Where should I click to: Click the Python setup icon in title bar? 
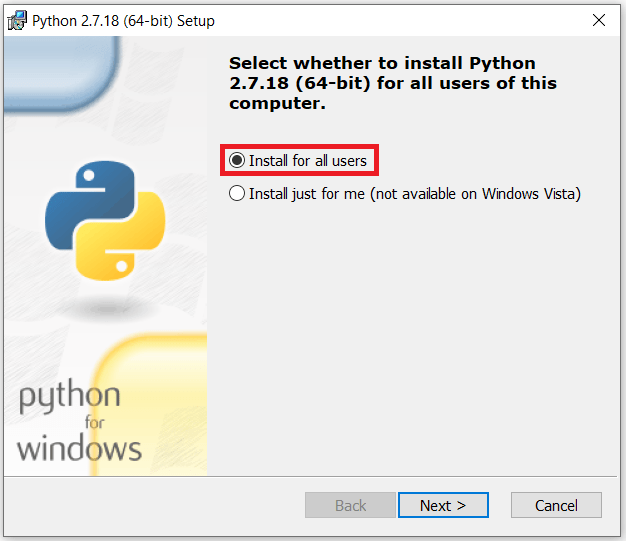[x=16, y=20]
